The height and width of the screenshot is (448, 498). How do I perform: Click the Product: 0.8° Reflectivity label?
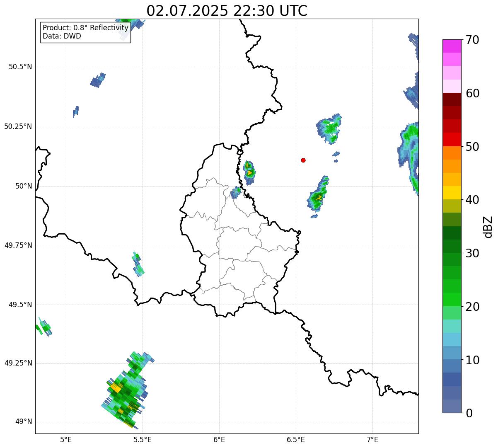[x=86, y=28]
